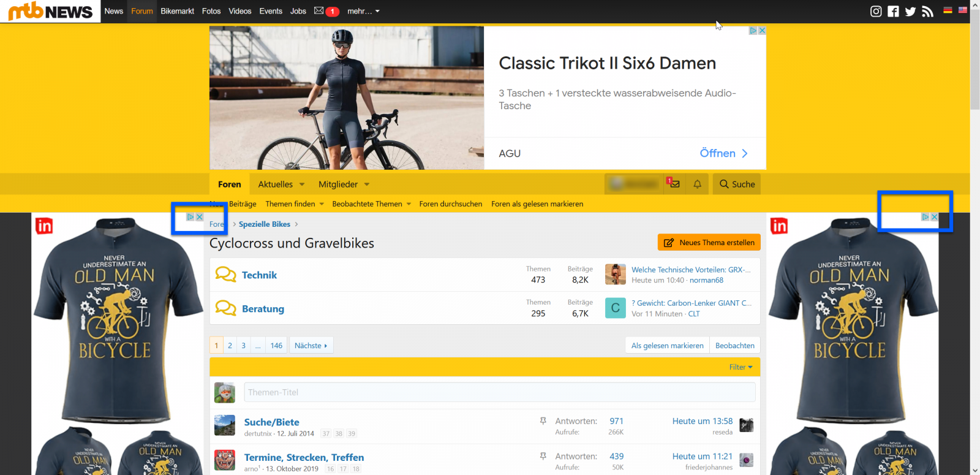Focus the Themen-Titel input field
980x475 pixels.
499,392
